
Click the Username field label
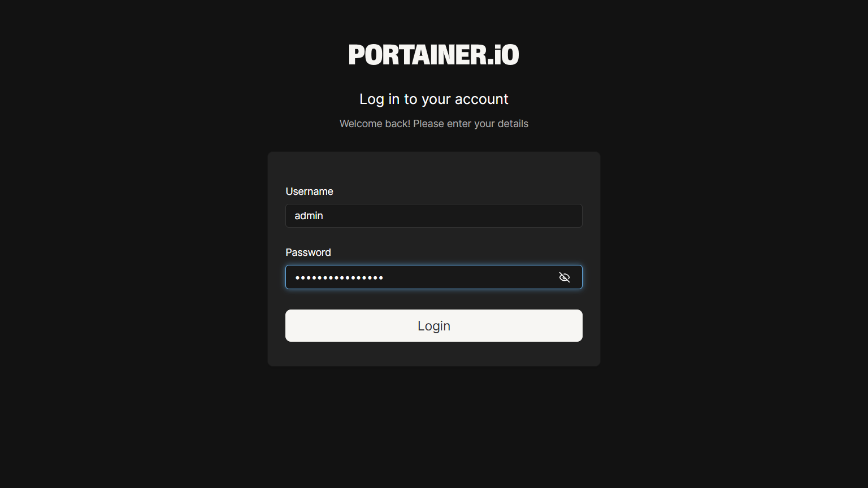pyautogui.click(x=309, y=191)
